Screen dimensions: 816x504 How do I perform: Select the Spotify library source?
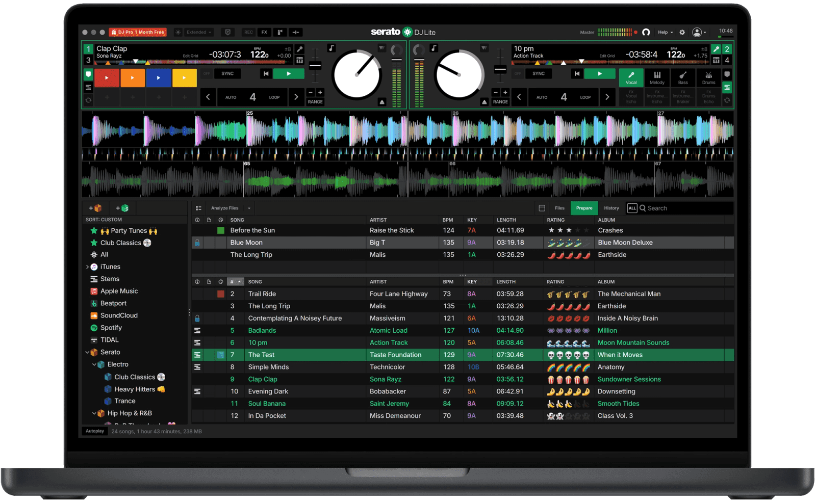[x=111, y=328]
